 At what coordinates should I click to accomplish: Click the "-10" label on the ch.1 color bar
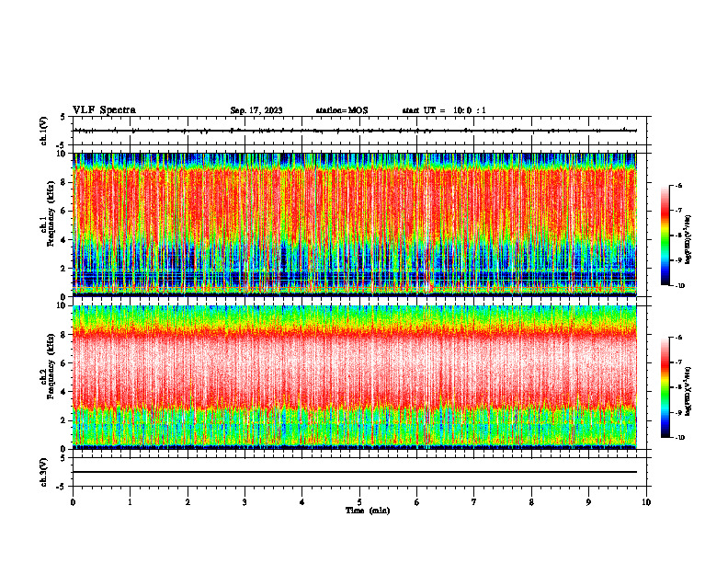tap(679, 286)
